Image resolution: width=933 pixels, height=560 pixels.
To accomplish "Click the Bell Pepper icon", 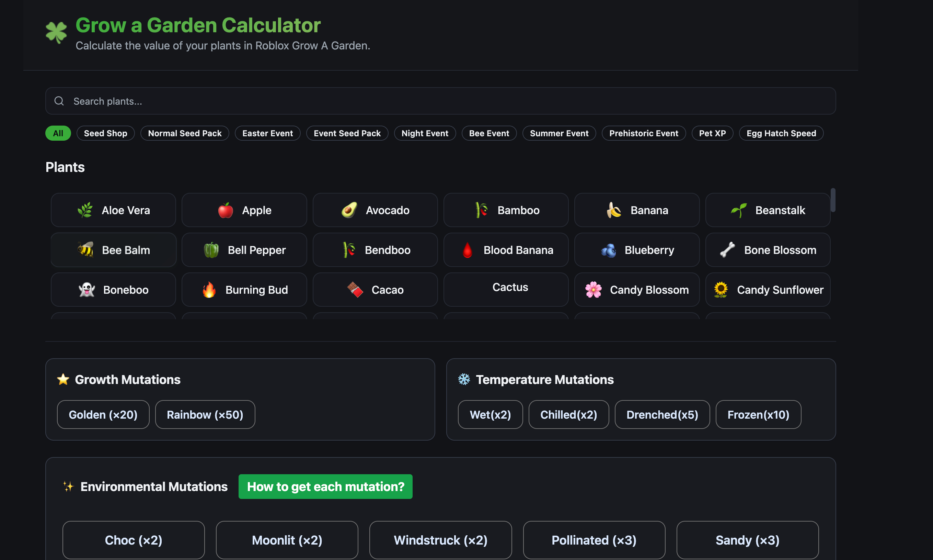I will click(211, 250).
